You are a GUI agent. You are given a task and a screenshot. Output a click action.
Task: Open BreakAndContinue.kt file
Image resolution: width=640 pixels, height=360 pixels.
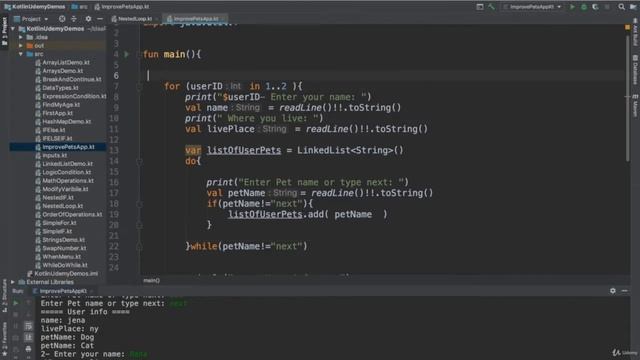71,80
